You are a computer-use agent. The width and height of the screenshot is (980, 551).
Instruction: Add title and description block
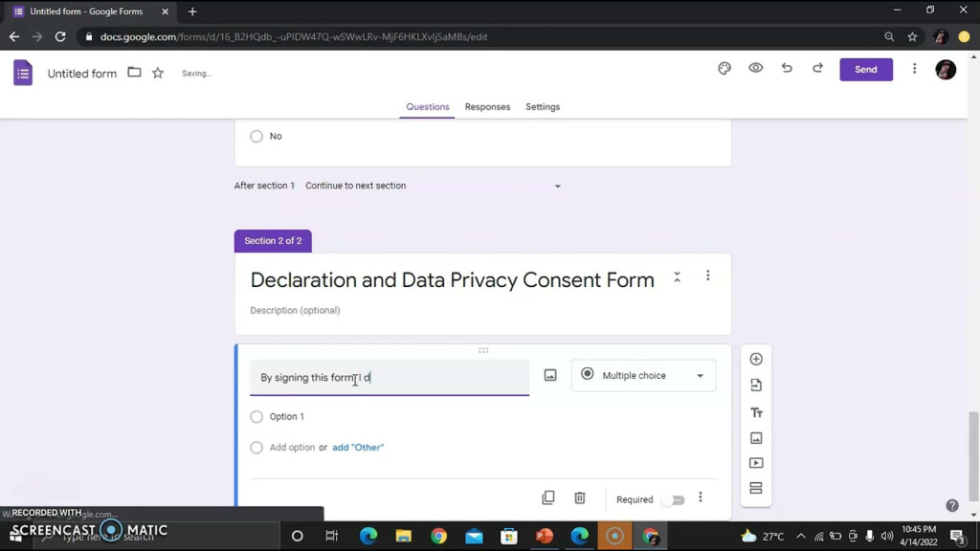point(756,413)
